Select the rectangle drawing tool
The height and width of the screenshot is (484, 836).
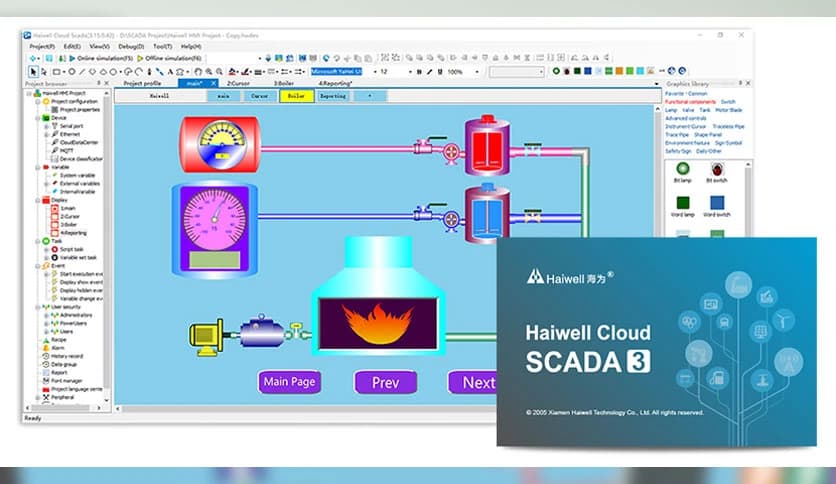tap(56, 71)
